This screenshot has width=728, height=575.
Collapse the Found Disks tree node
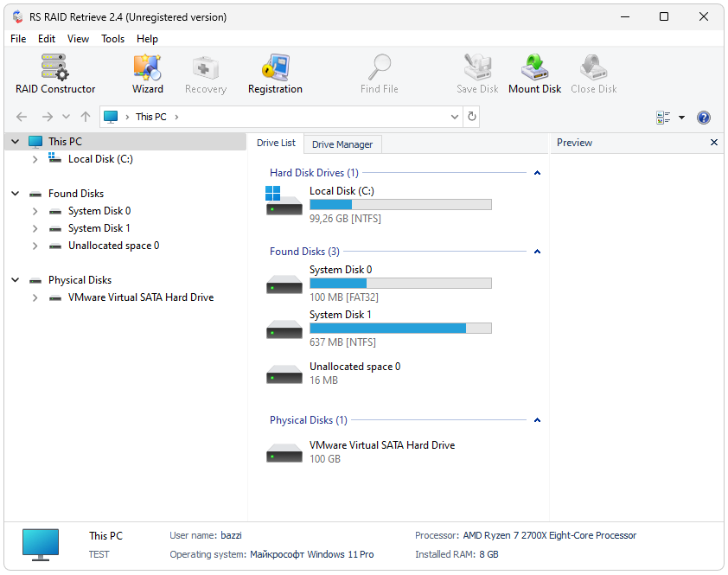(16, 193)
